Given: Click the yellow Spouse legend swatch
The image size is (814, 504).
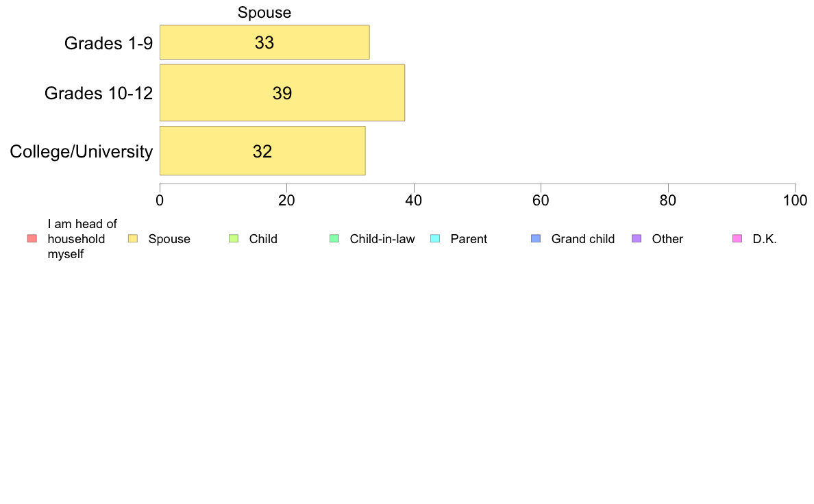Looking at the screenshot, I should point(133,239).
